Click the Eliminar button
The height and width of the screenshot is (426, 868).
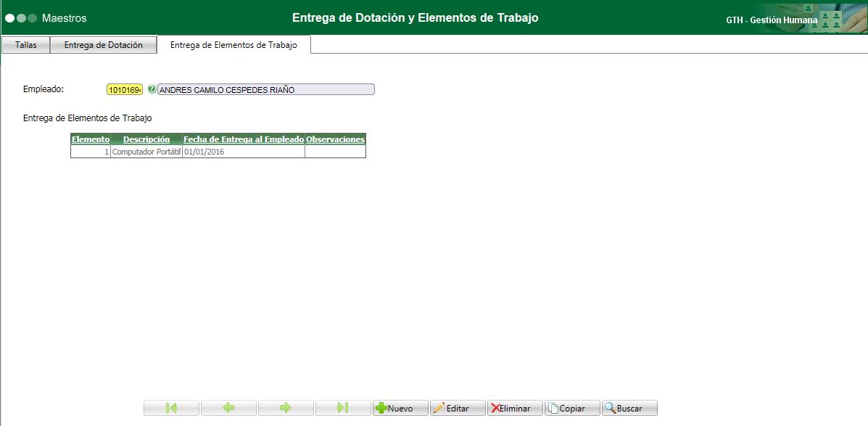click(x=515, y=409)
